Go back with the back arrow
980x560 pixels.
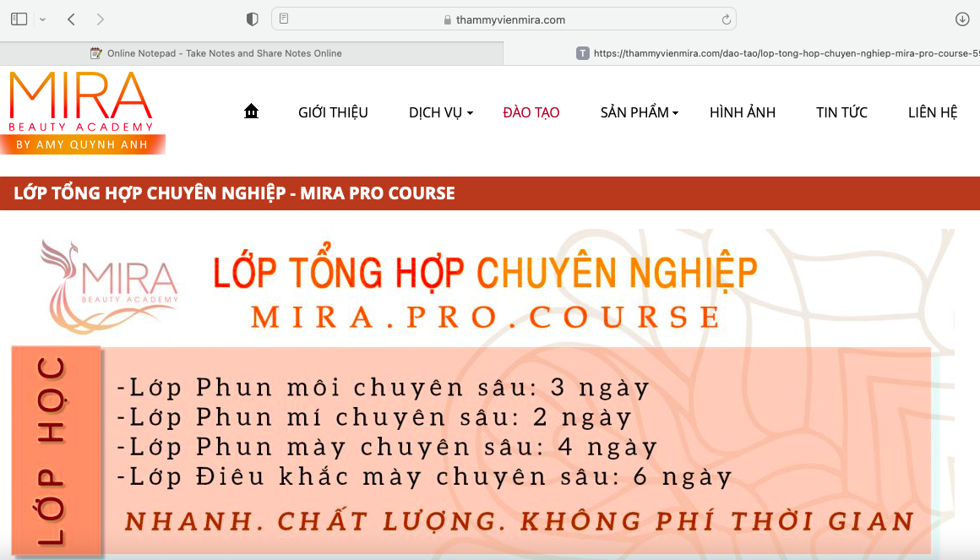tap(71, 19)
